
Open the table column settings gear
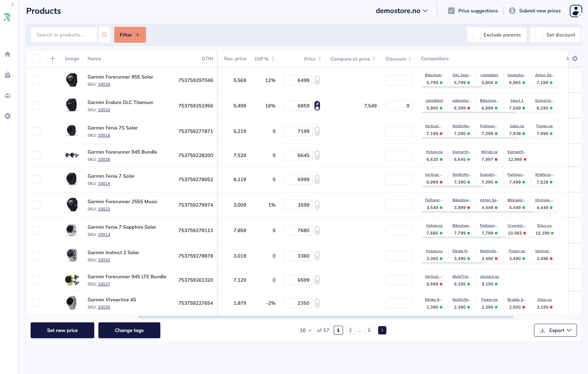pos(575,59)
